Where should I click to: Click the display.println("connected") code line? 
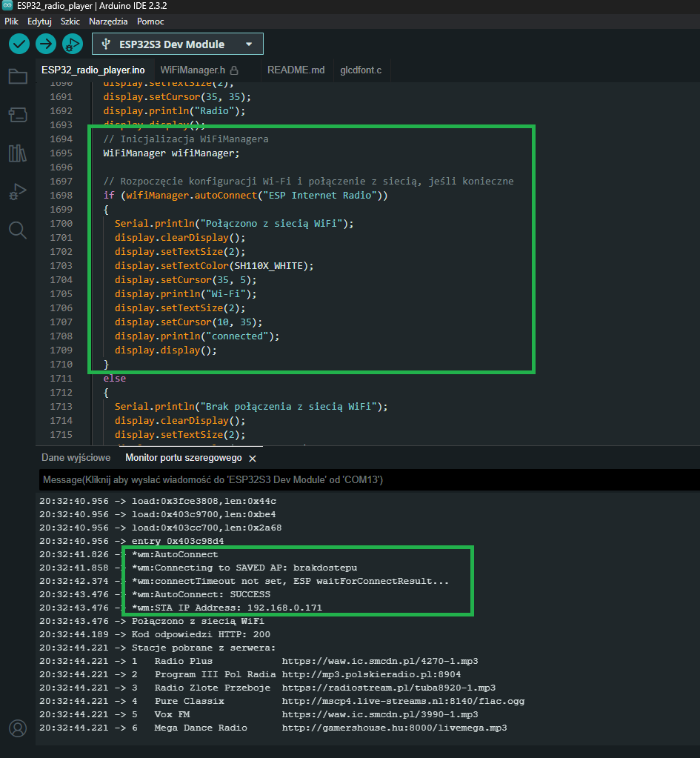[x=197, y=336]
